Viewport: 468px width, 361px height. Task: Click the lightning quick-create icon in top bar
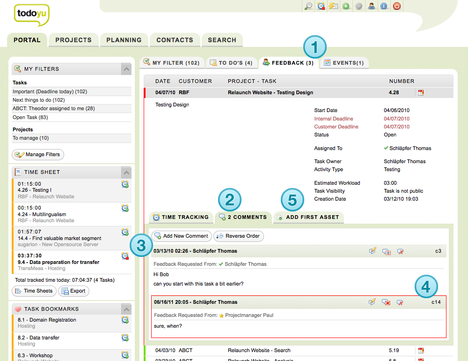point(333,6)
